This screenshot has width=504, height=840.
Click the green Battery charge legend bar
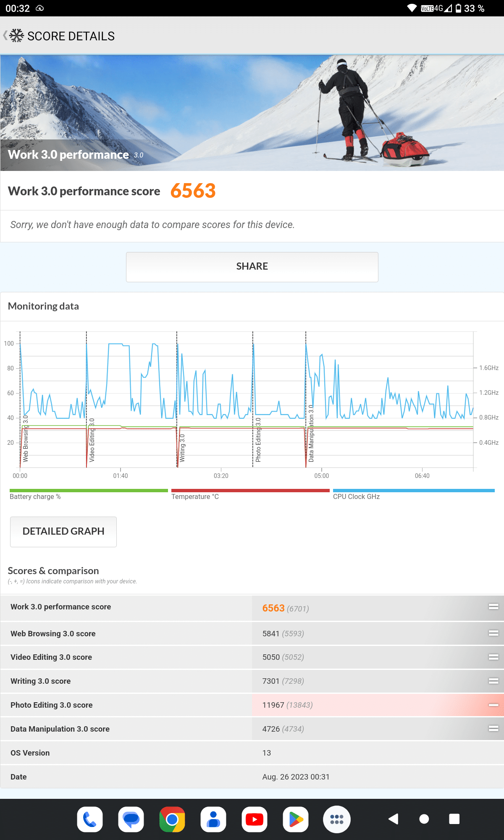click(x=89, y=491)
